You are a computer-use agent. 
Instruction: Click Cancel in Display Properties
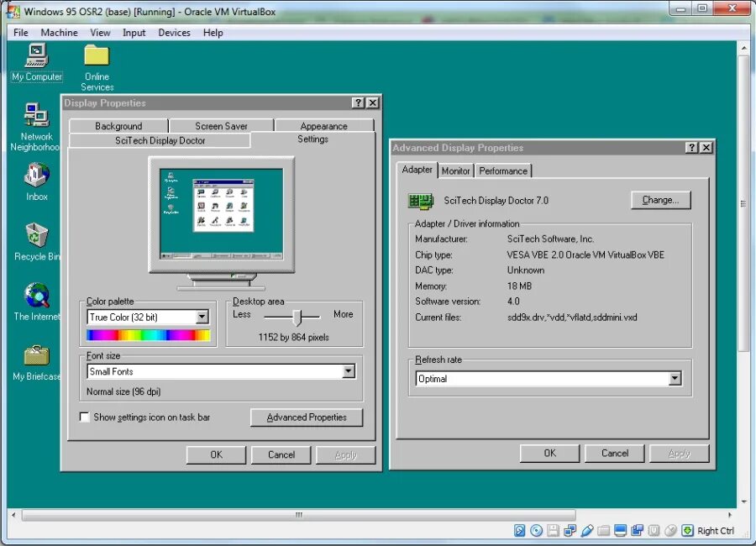tap(281, 454)
